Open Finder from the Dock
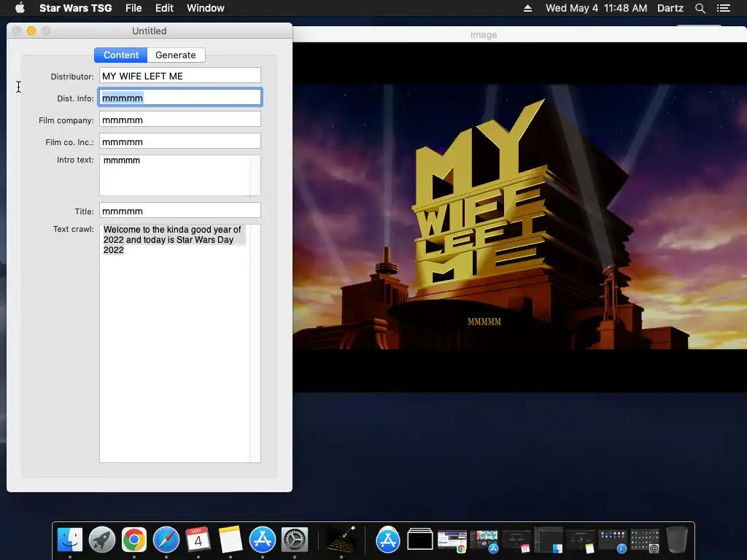The image size is (747, 560). coord(70,540)
